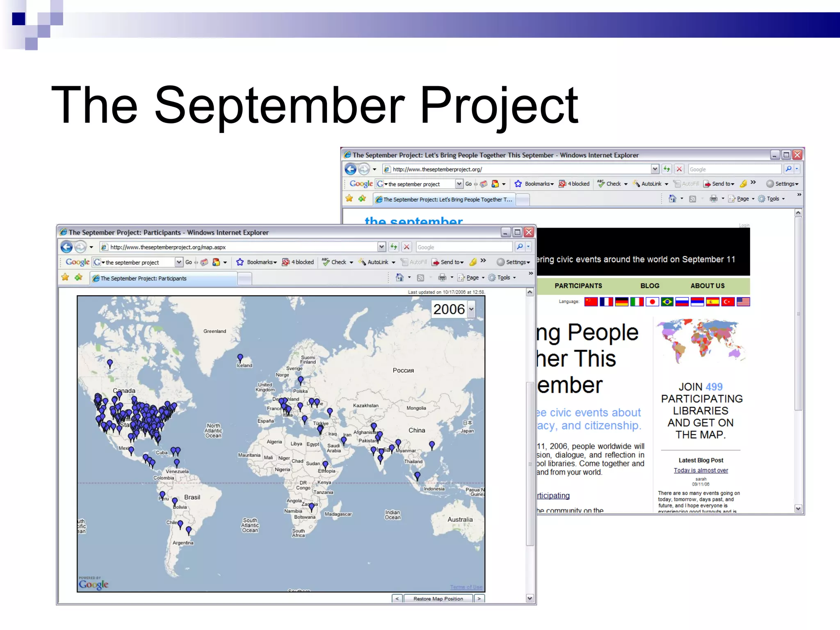Select Japanese flag language icon
840x630 pixels.
tap(652, 302)
